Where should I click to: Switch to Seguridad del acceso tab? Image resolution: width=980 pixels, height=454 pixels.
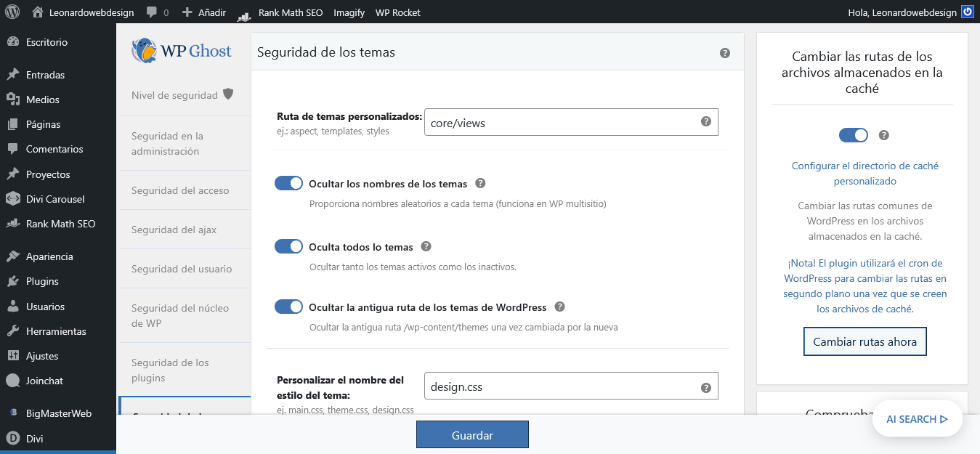click(180, 190)
